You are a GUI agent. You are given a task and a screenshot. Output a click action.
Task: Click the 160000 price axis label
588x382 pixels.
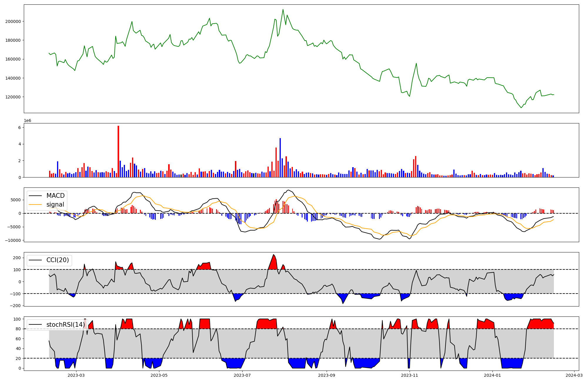(x=13, y=59)
